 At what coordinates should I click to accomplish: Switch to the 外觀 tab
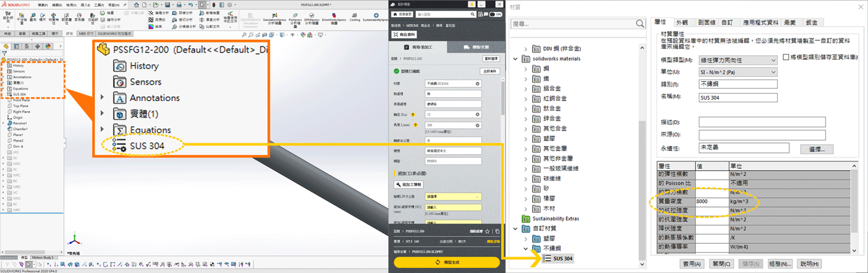(682, 22)
